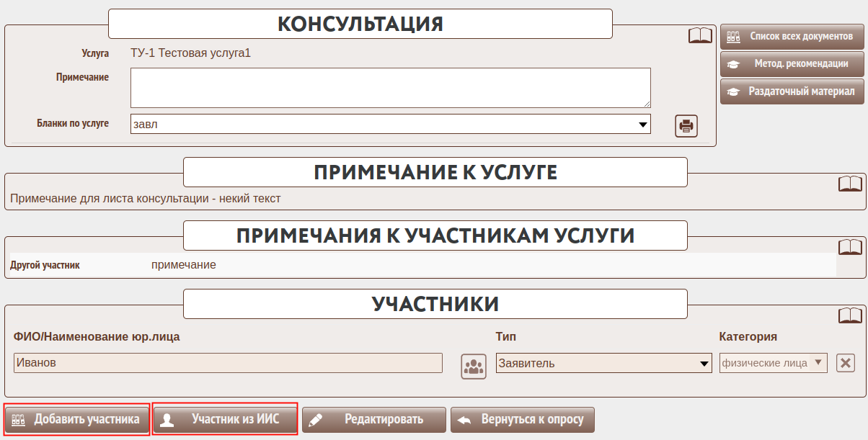Viewport: 868px width, 440px height.
Task: Click Раздаточный материал button
Action: pyautogui.click(x=792, y=91)
